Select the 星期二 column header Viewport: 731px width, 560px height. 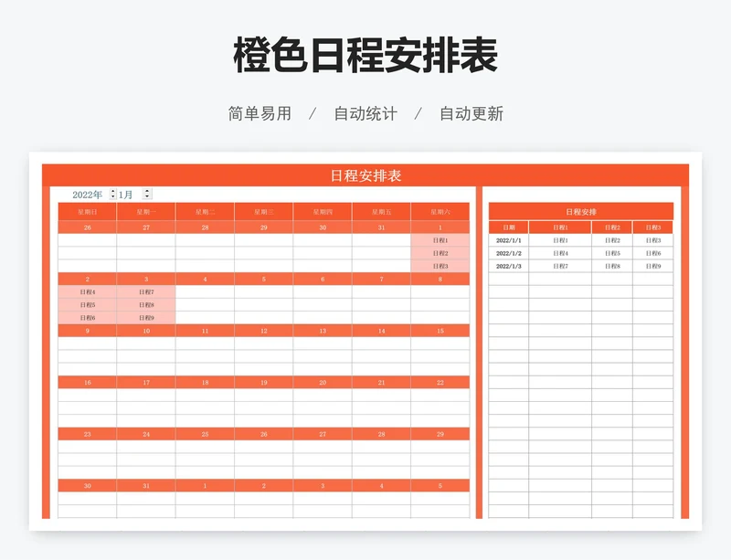[x=205, y=212]
